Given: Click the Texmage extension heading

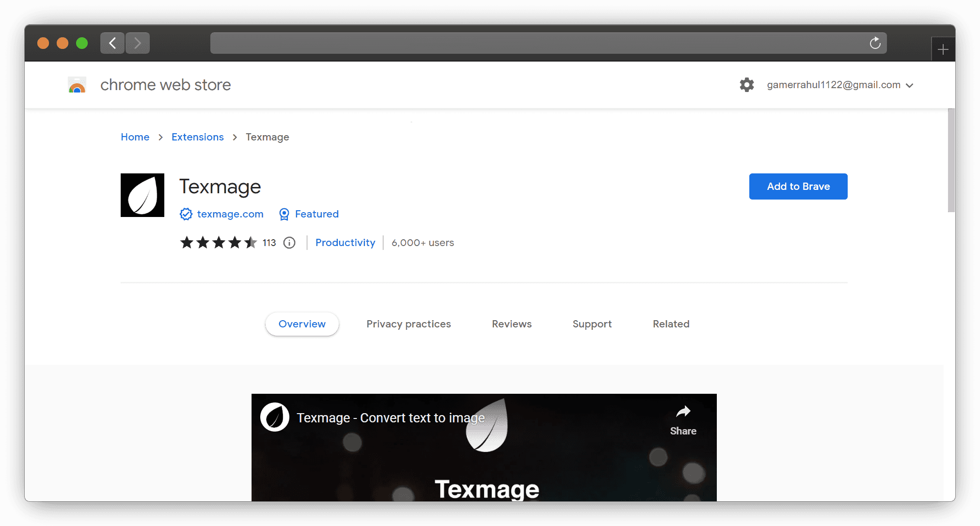Looking at the screenshot, I should pos(220,187).
